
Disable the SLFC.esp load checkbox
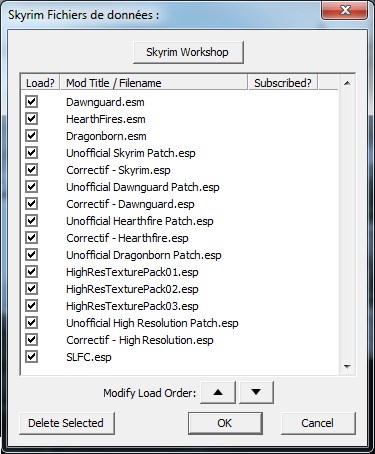click(x=31, y=357)
